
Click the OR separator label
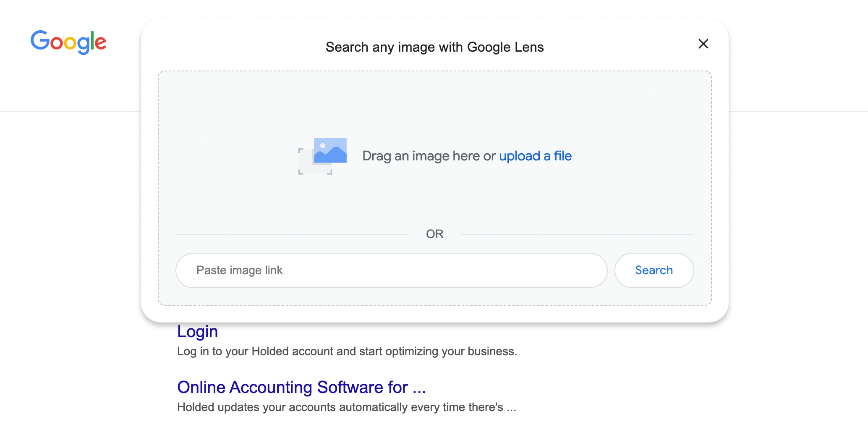pos(434,234)
